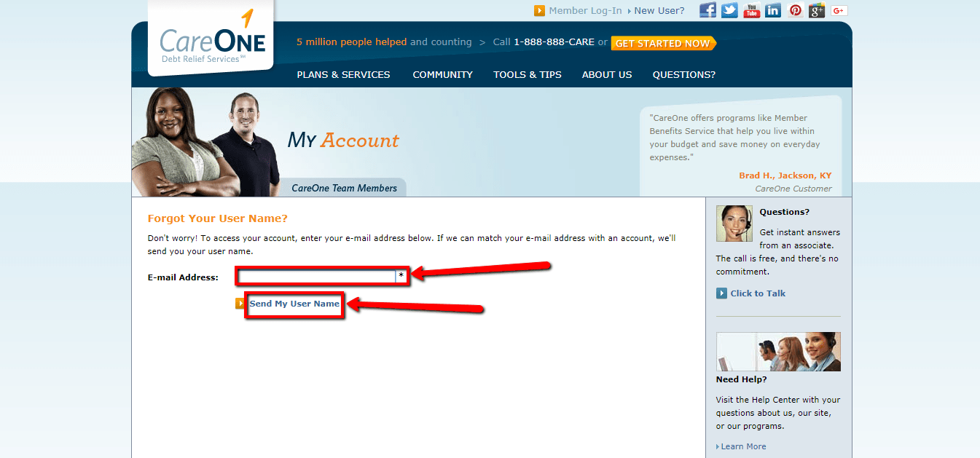Open the Plans & Services menu

point(343,74)
